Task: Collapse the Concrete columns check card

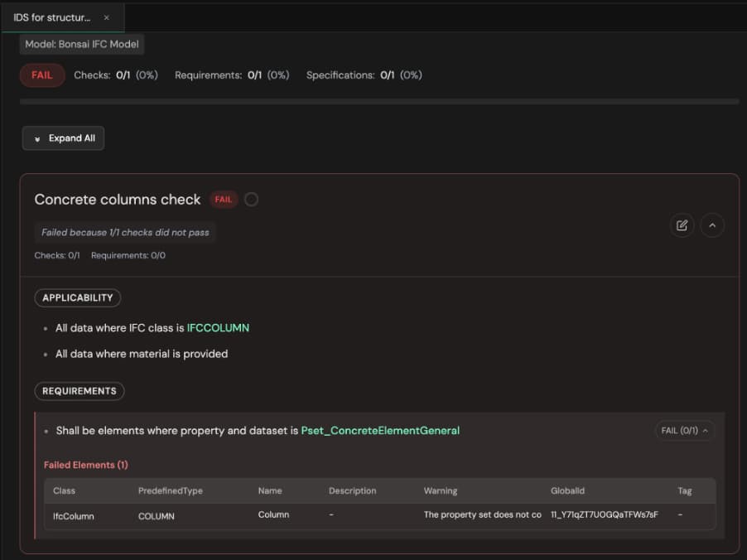Action: 712,225
